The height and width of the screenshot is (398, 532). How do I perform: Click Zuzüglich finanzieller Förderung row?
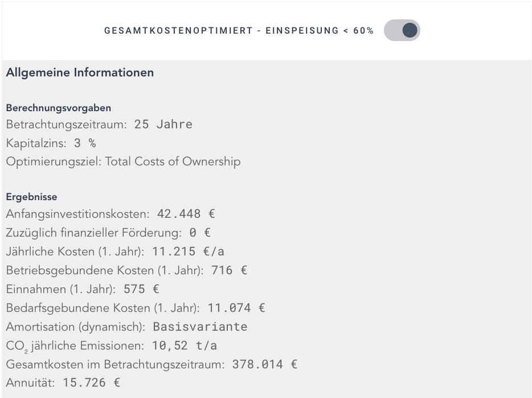(x=103, y=232)
